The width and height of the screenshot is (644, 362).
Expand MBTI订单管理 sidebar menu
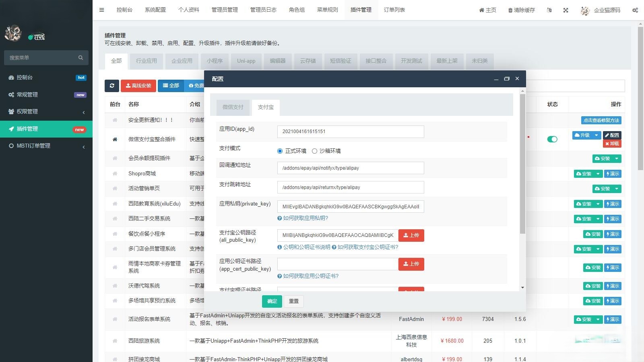pos(46,146)
